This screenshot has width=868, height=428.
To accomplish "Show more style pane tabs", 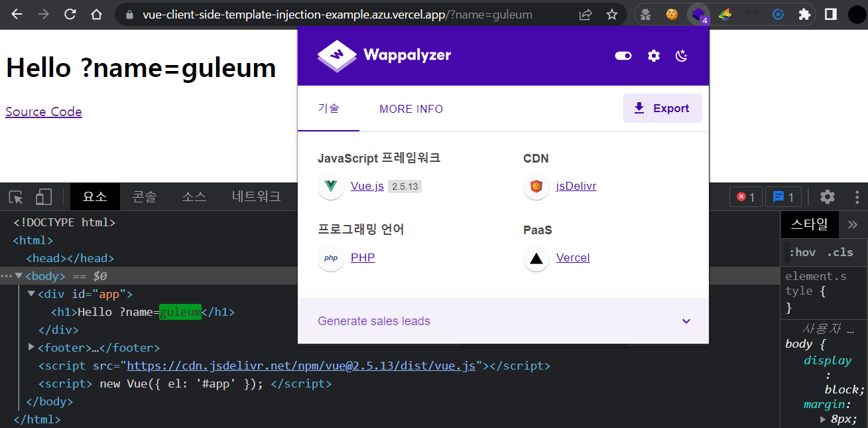I will coord(853,225).
